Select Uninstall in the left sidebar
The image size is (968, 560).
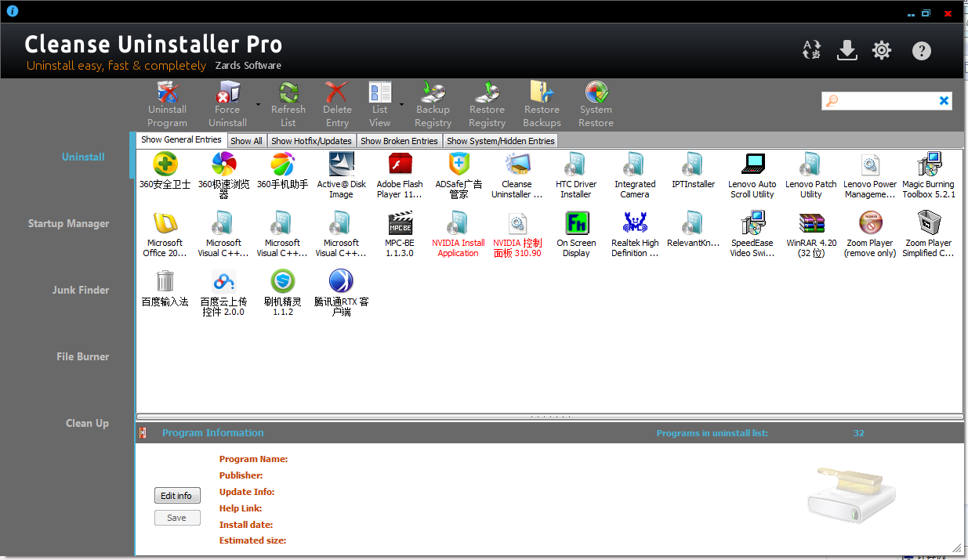tap(83, 157)
